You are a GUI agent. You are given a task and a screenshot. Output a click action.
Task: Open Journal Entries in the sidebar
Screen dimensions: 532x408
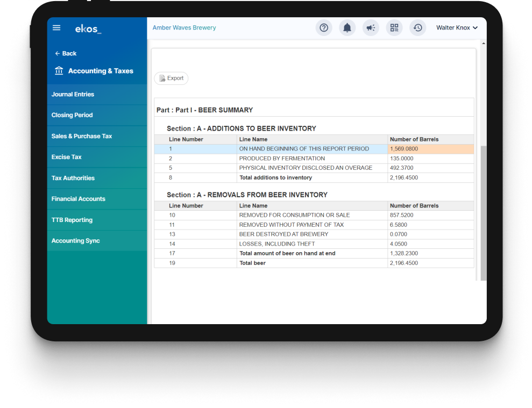pos(97,94)
